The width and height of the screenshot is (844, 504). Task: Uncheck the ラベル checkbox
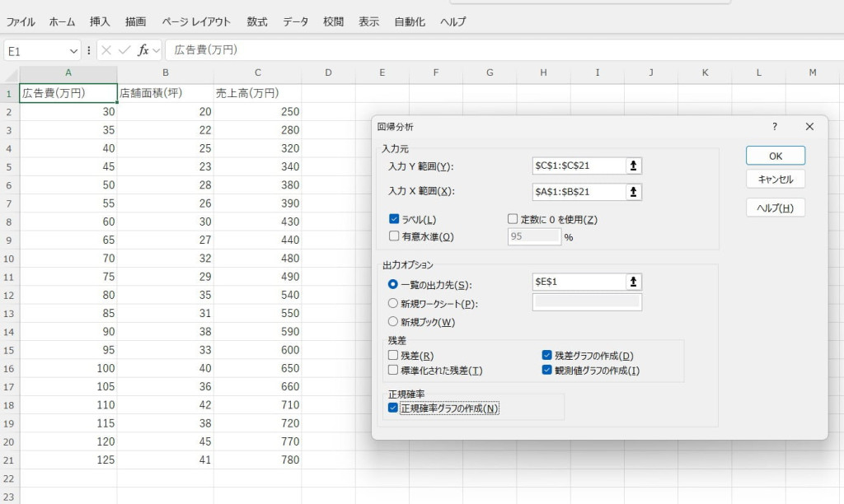394,219
